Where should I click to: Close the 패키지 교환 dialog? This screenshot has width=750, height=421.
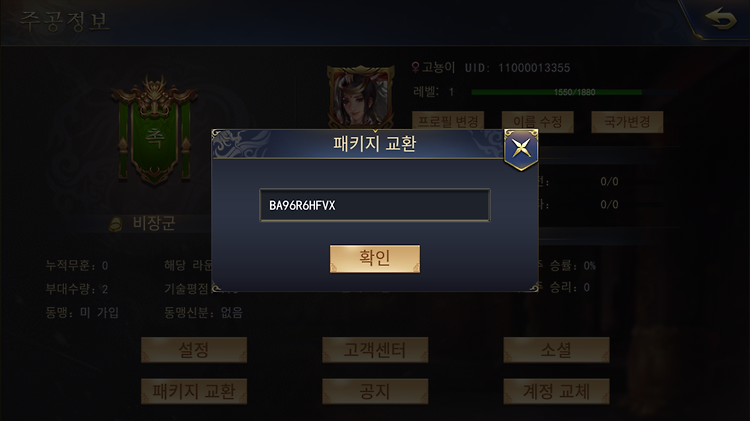521,149
